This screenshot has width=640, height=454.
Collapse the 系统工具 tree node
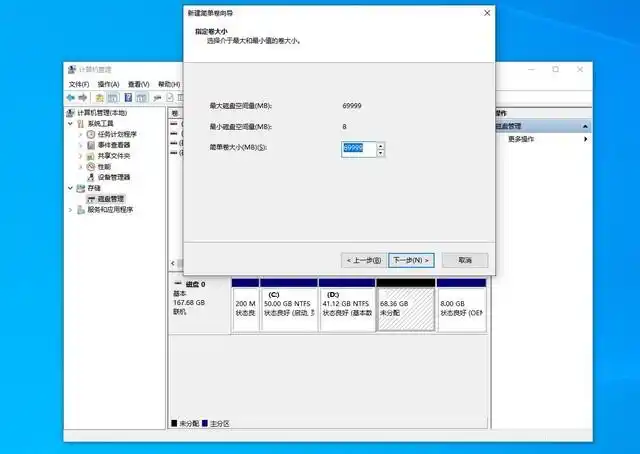[70, 123]
